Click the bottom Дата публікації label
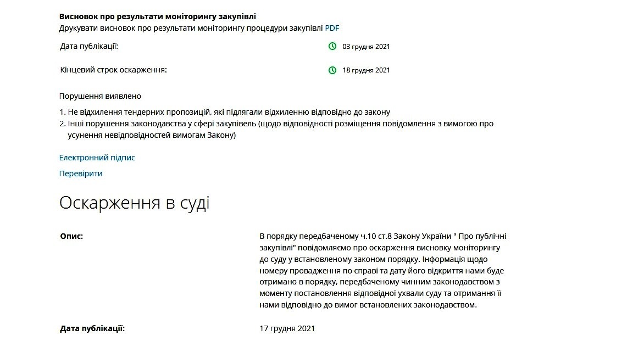644x341 pixels. pyautogui.click(x=92, y=328)
